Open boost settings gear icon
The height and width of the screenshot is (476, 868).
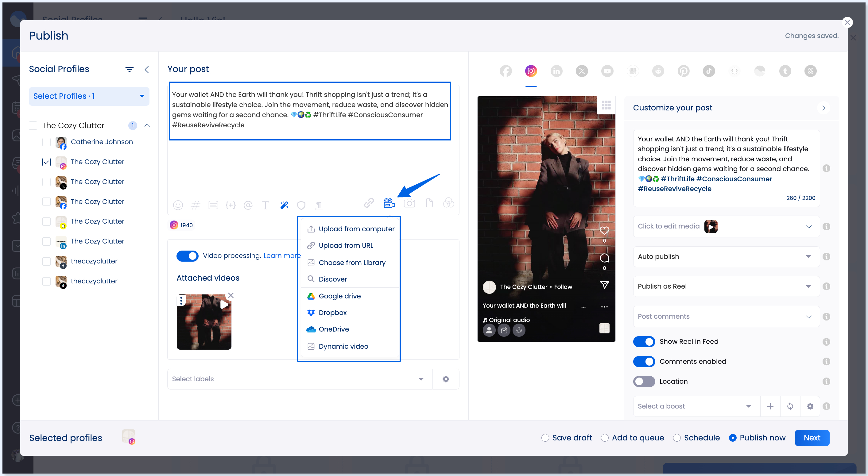click(810, 406)
